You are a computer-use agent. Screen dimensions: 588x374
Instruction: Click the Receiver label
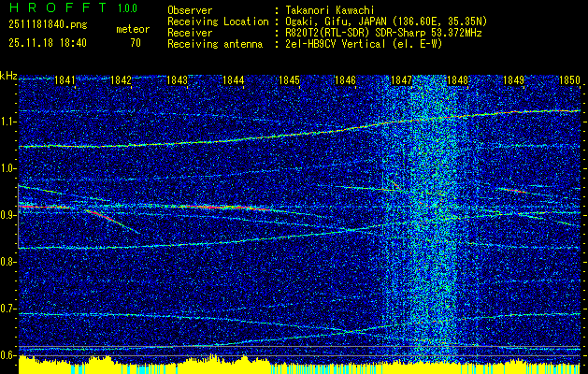tap(190, 33)
